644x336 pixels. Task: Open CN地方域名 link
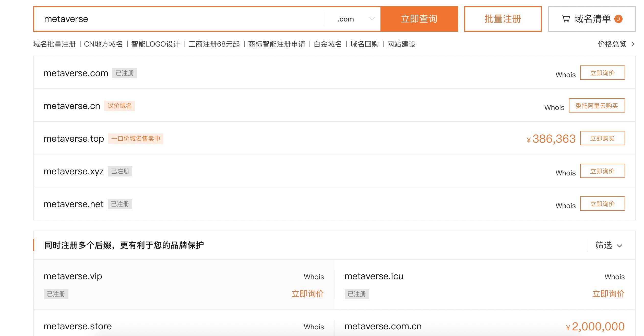pos(103,44)
